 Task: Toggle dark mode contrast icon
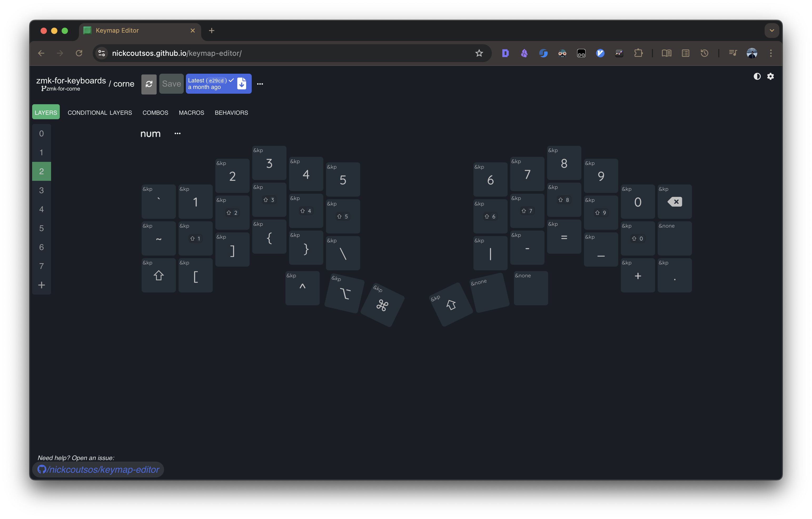[757, 77]
